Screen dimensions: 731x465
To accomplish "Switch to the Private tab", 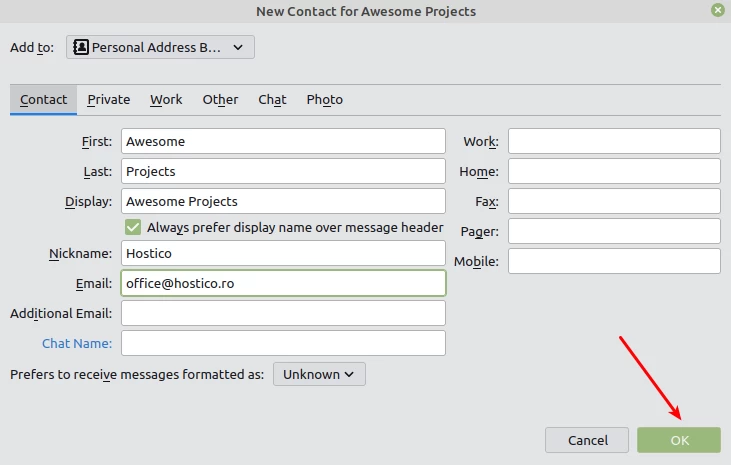I will 108,99.
